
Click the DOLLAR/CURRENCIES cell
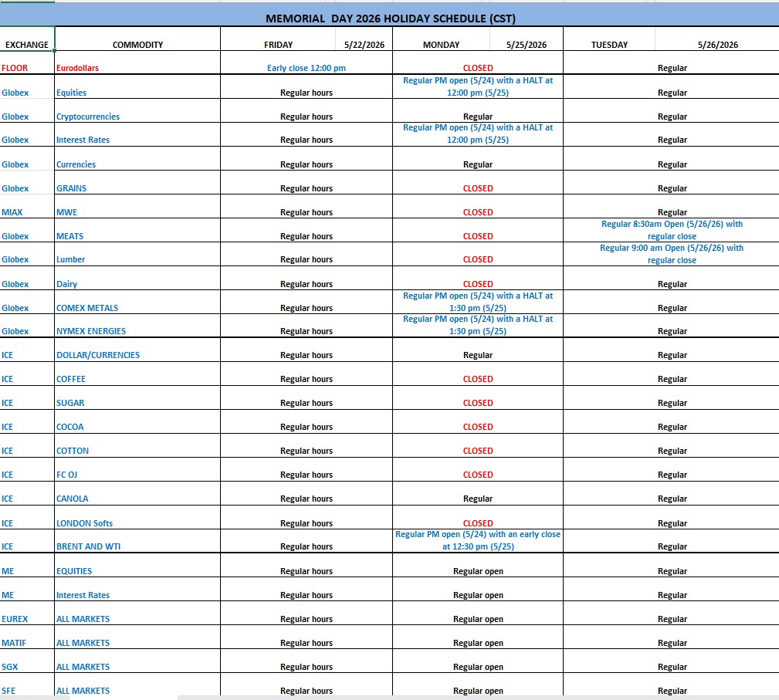point(137,350)
